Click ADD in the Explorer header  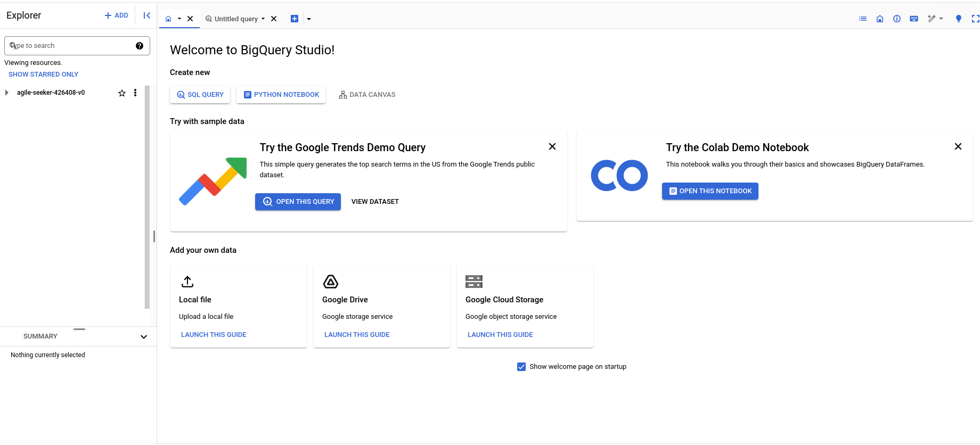(x=117, y=15)
